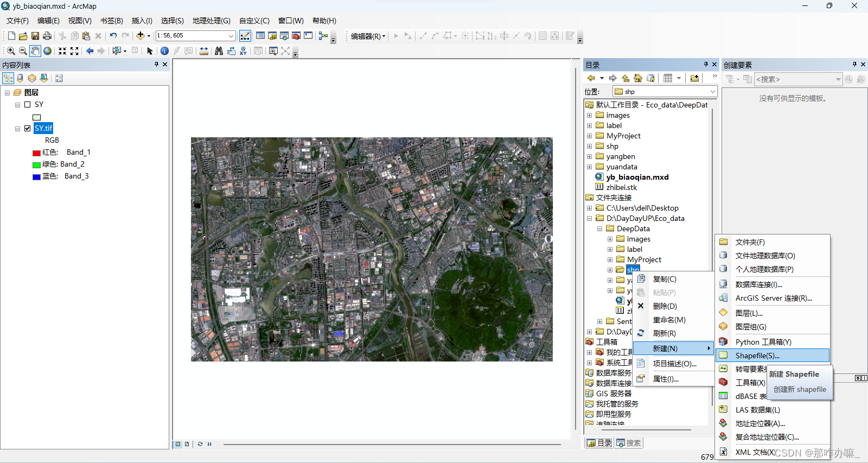
Task: Click the green Band_2 color swatch
Action: [36, 165]
